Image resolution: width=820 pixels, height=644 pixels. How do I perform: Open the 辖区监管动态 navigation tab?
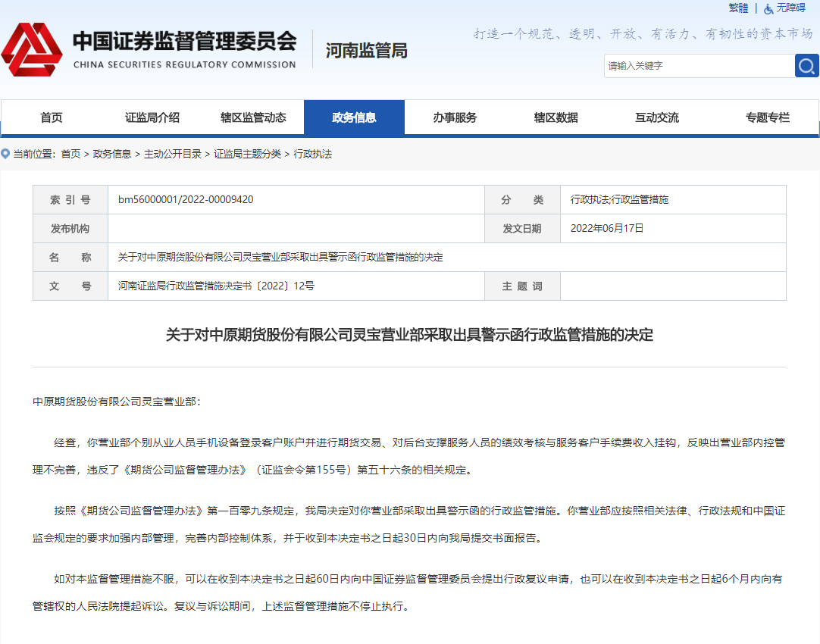tap(253, 117)
